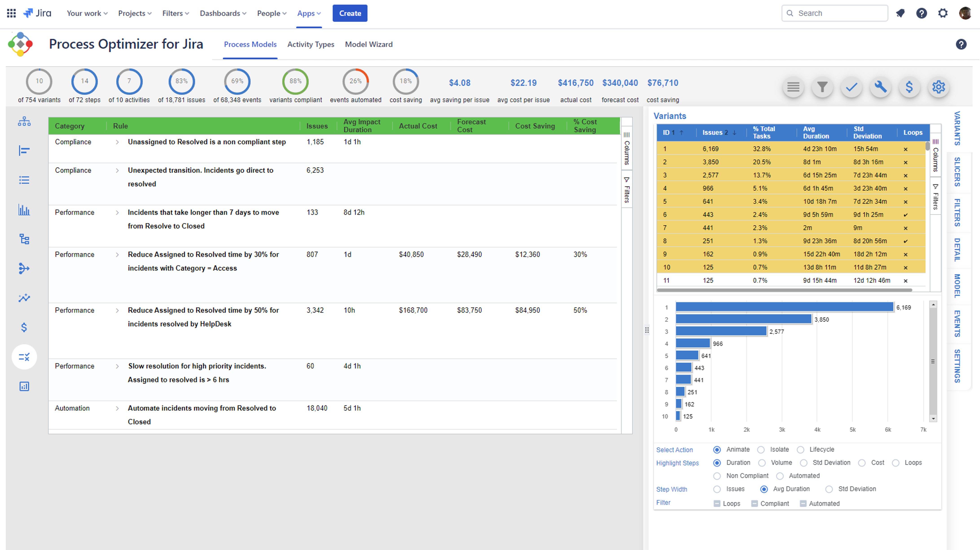
Task: Open the histogram chart sidebar icon
Action: tap(24, 210)
